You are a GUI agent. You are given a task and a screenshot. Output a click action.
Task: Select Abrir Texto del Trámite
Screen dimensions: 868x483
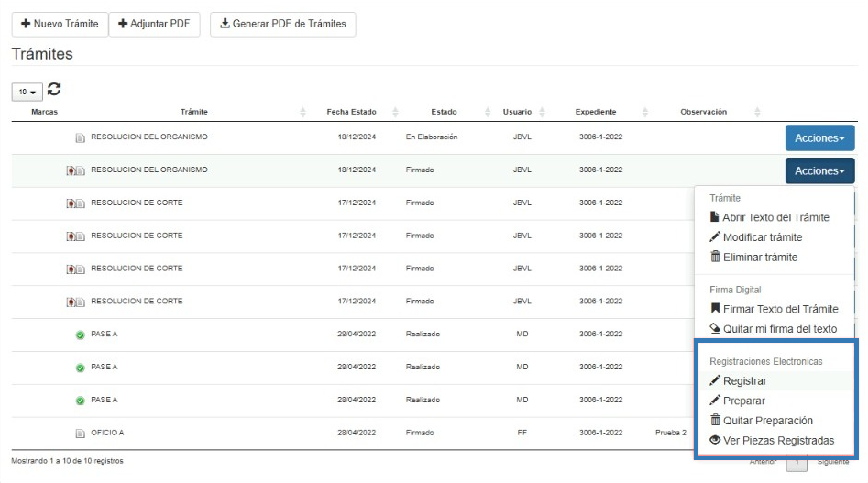775,217
